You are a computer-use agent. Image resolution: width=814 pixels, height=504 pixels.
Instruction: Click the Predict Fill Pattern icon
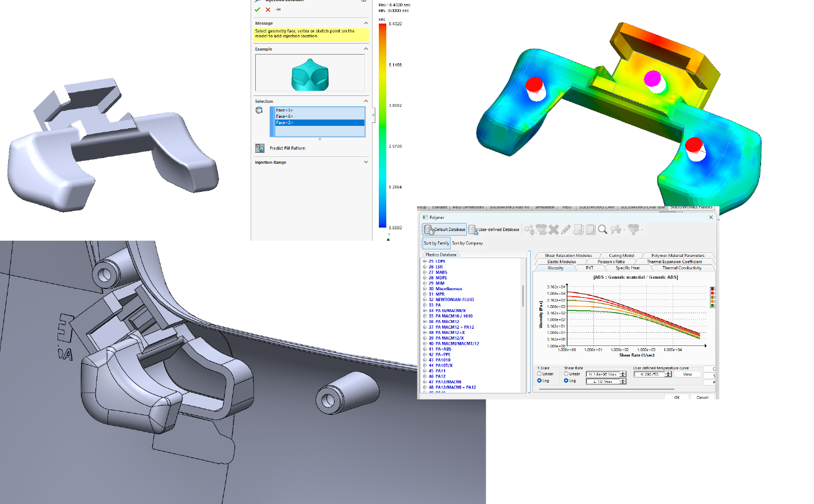pos(260,148)
